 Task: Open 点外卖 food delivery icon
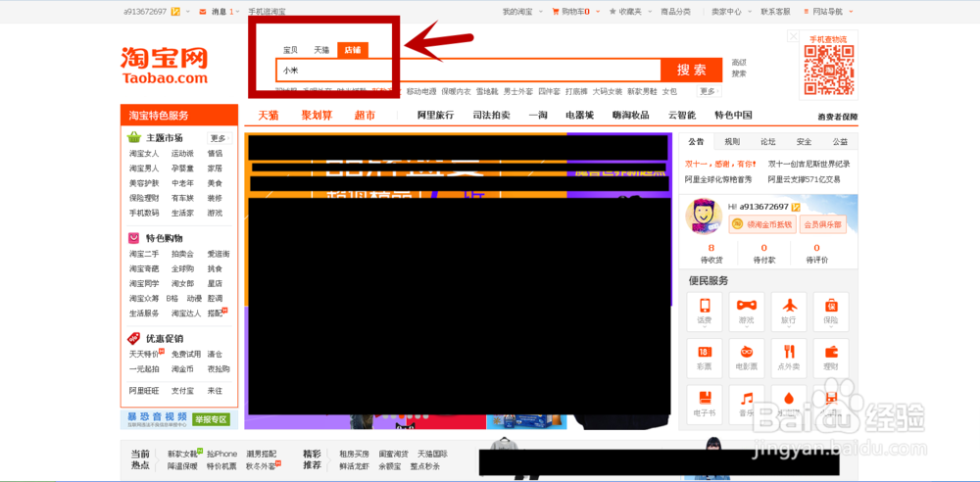(x=789, y=359)
